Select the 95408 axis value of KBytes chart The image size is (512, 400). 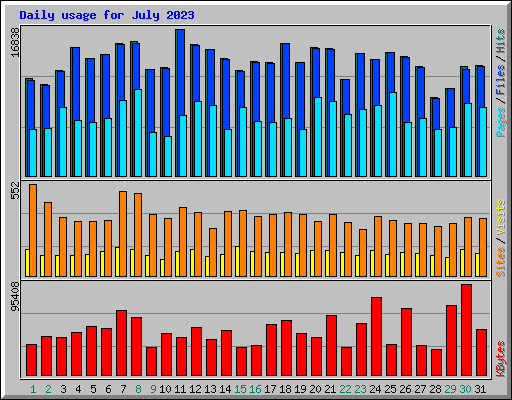click(x=15, y=297)
